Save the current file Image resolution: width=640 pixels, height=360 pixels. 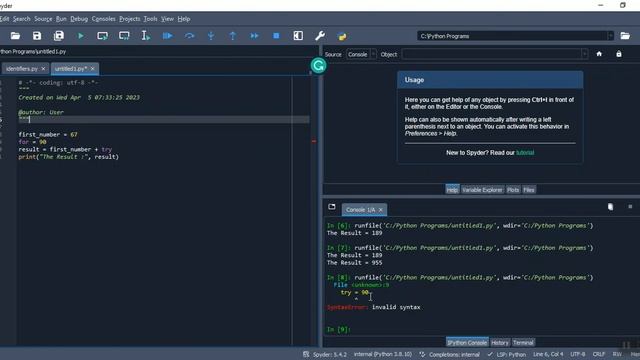tap(37, 36)
